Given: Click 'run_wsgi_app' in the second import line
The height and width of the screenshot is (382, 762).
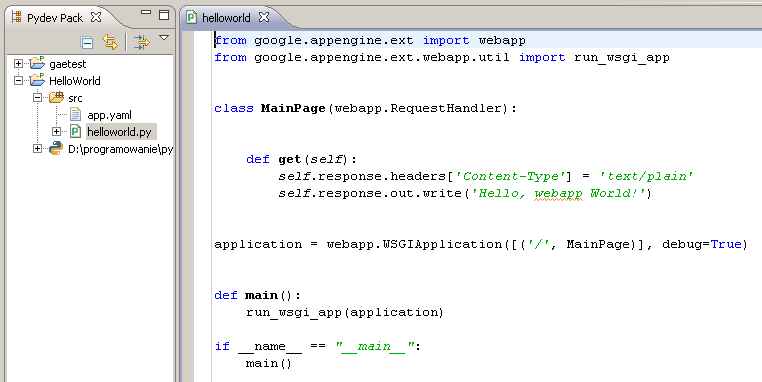Looking at the screenshot, I should click(622, 57).
